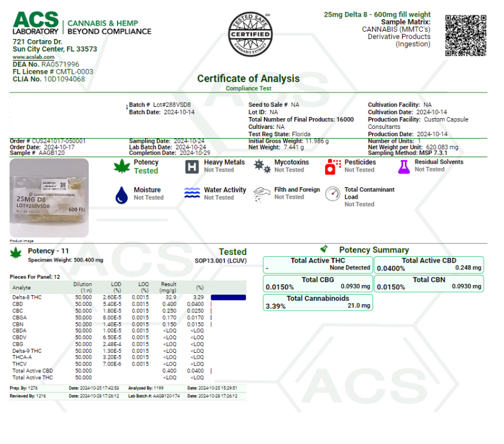Click the Delta-8 THC blue result bar

point(228,298)
